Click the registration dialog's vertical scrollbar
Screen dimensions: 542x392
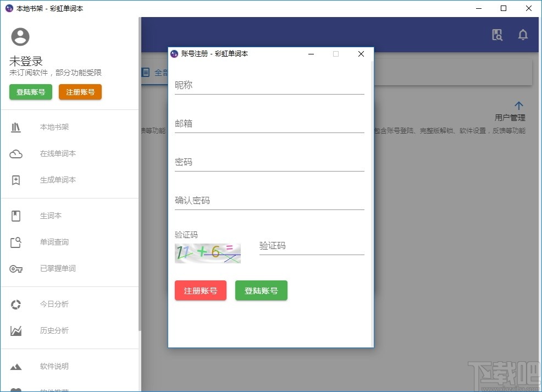pyautogui.click(x=372, y=204)
